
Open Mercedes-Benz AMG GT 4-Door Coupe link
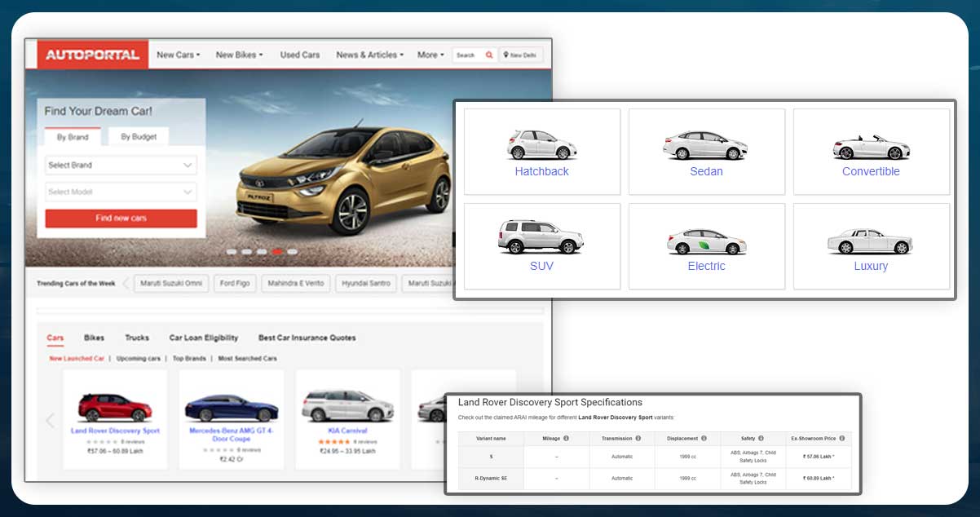232,435
